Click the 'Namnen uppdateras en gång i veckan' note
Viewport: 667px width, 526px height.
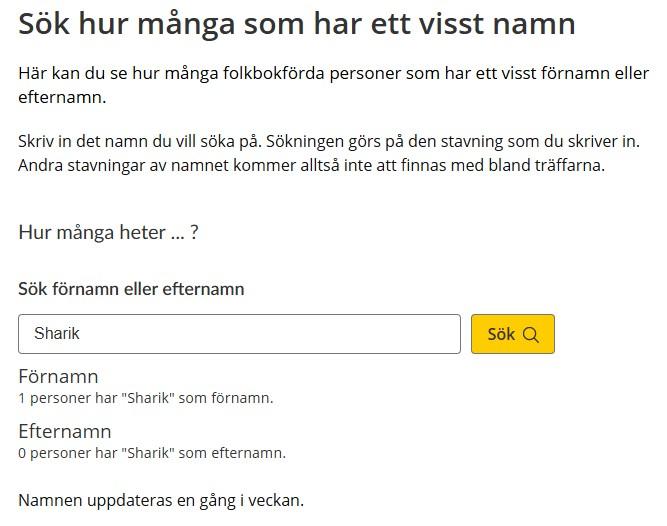click(x=161, y=500)
